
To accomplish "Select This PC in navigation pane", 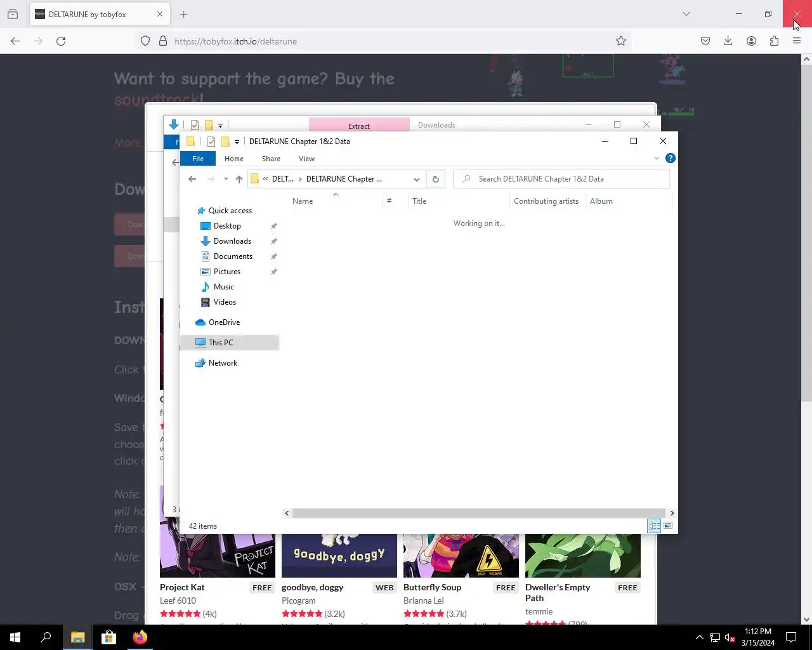I will point(229,343).
